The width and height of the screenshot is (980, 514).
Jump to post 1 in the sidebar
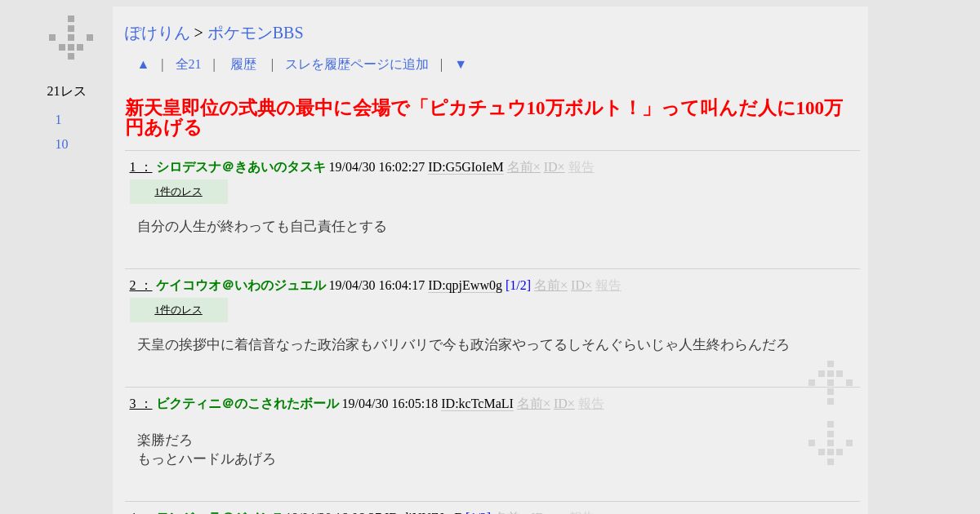point(58,120)
